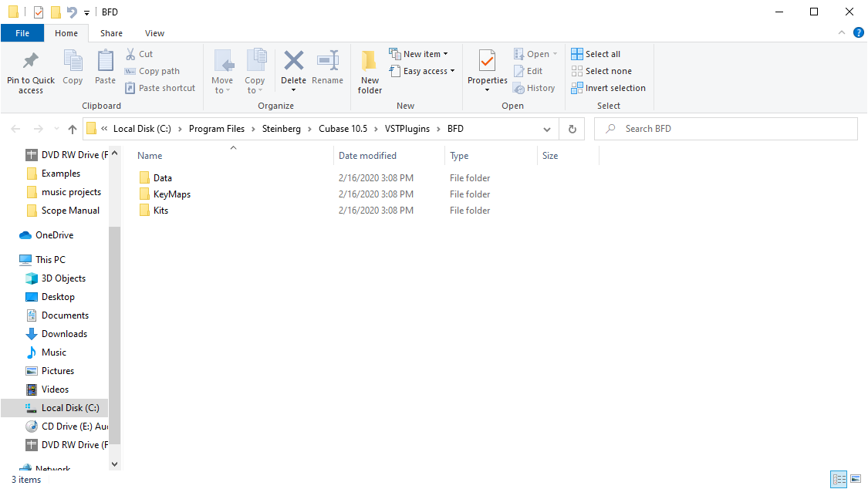Open Desktop in navigation pane

pos(50,297)
